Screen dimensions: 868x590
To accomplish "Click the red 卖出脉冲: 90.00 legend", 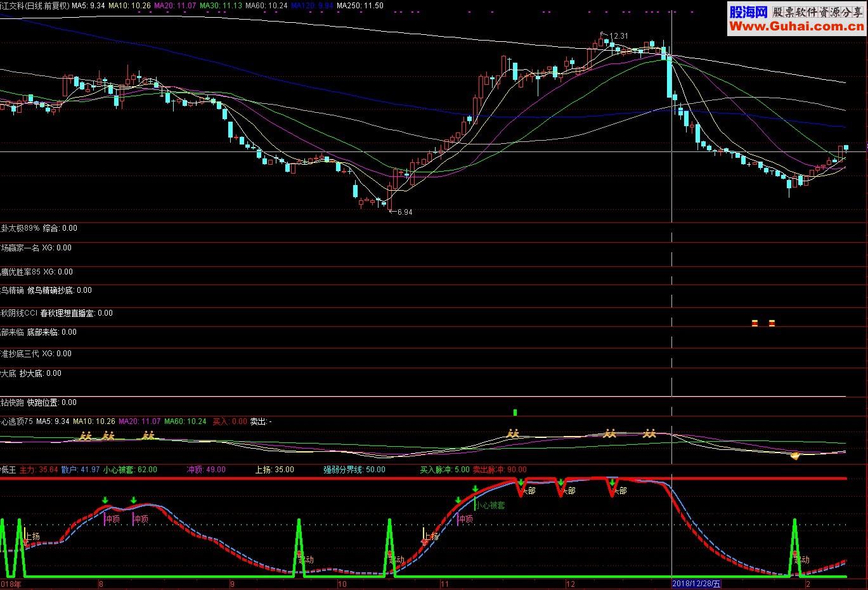I will [x=500, y=470].
